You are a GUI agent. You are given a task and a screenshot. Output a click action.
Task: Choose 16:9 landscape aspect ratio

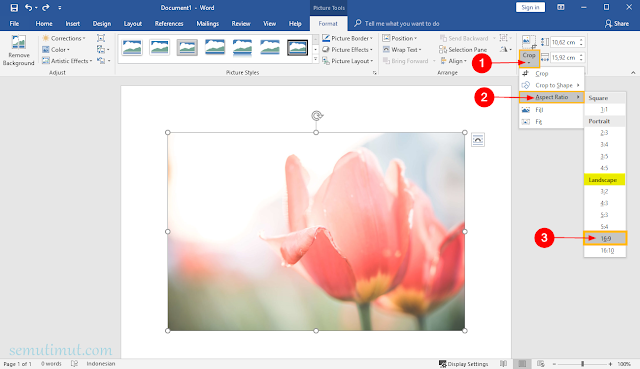[x=605, y=238]
